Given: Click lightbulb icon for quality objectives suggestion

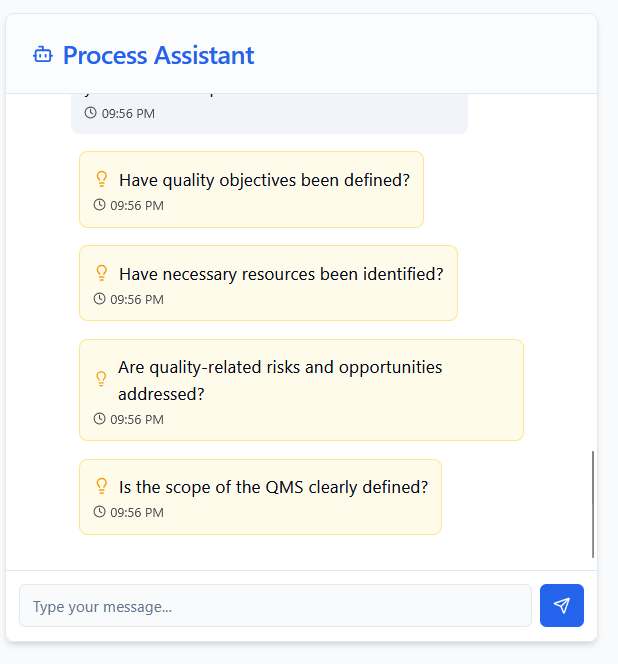Looking at the screenshot, I should click(102, 179).
